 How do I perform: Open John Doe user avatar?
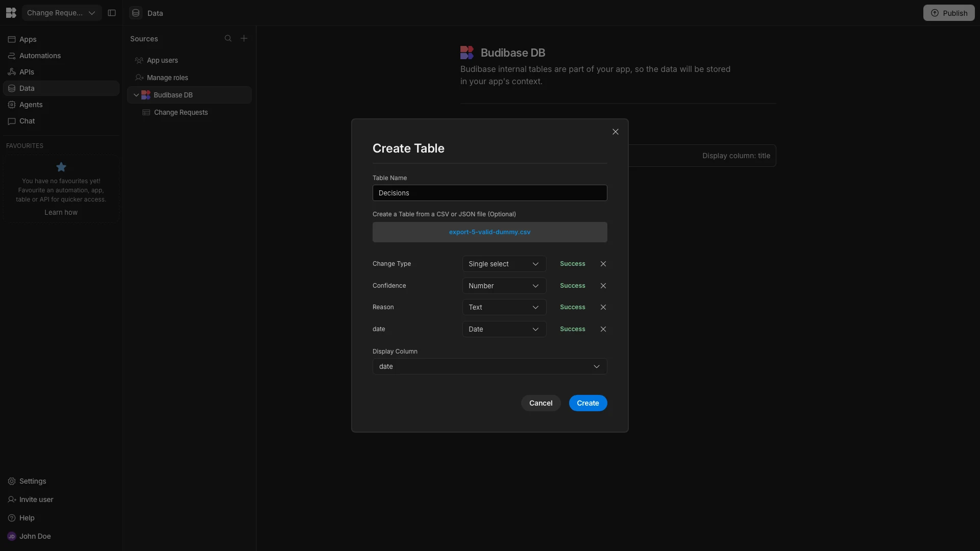coord(11,536)
